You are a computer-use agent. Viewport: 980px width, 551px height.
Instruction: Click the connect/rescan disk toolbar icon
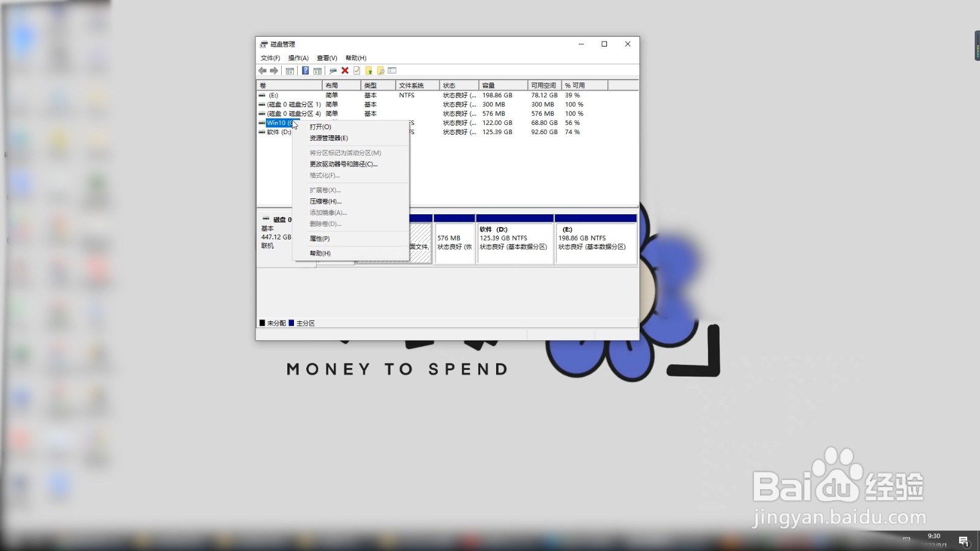point(333,71)
